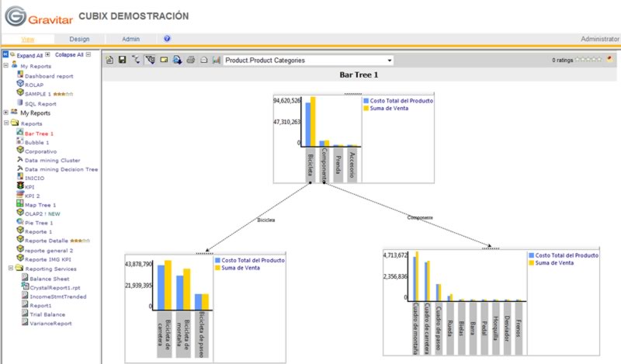Click the export (globe with arrow) toolbar icon
The image size is (621, 364).
click(x=177, y=60)
